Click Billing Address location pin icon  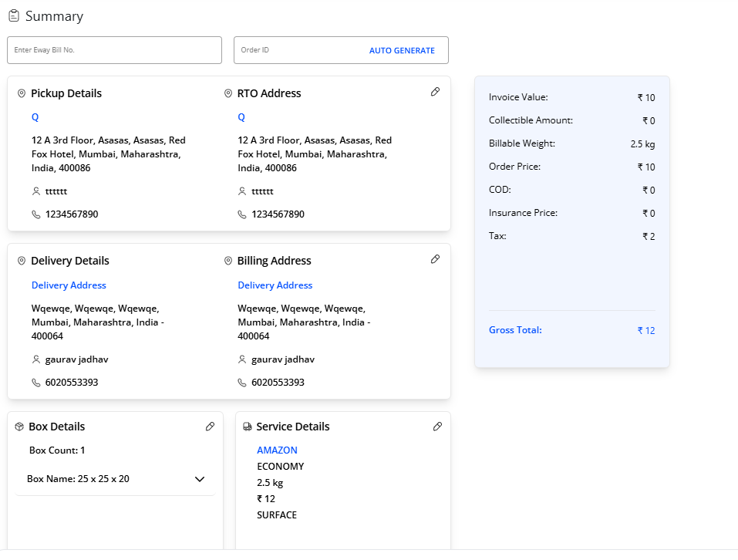(x=228, y=261)
